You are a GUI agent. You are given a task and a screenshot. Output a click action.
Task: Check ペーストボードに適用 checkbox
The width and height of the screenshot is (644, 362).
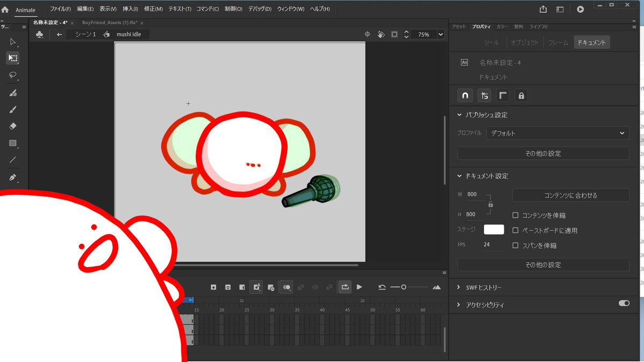click(516, 230)
